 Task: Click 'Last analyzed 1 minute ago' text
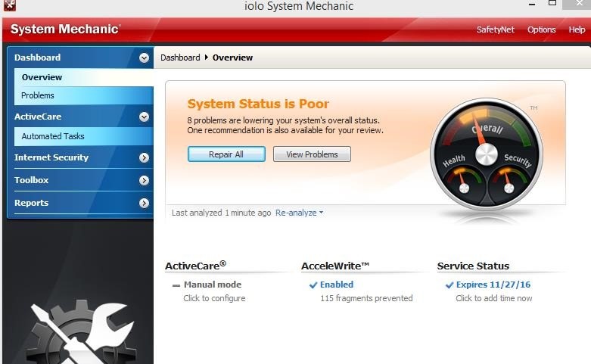(221, 213)
